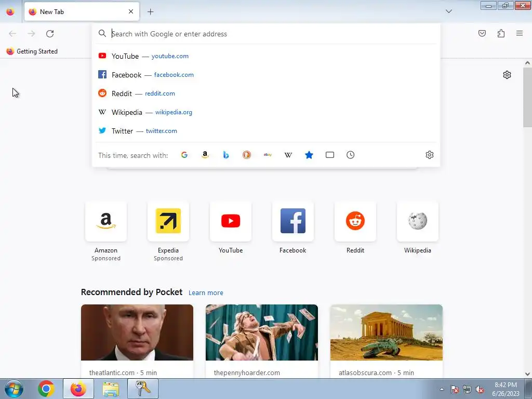This screenshot has width=532, height=399.
Task: Click scrollbar up arrow
Action: point(527,63)
